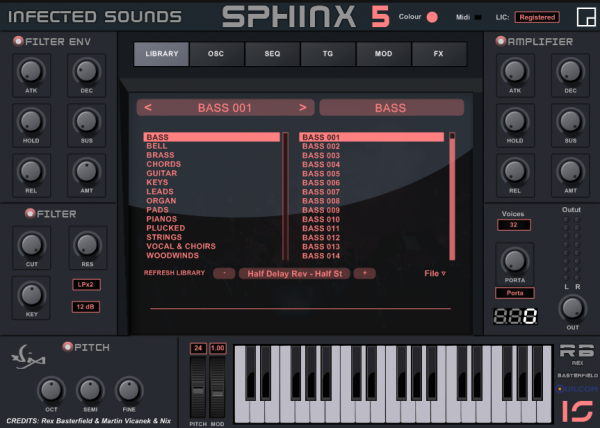Click the Sphinx logo icon near Pitch
The image size is (600, 428).
click(x=28, y=357)
